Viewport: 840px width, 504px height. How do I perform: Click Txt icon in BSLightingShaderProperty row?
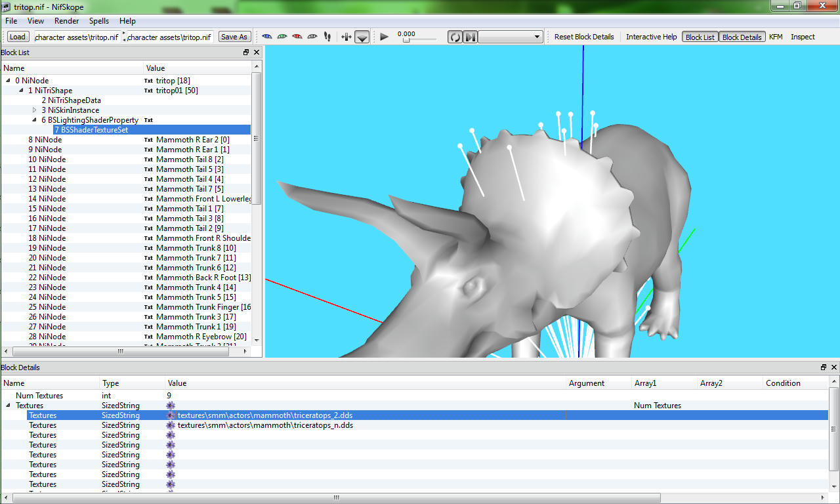tap(148, 120)
